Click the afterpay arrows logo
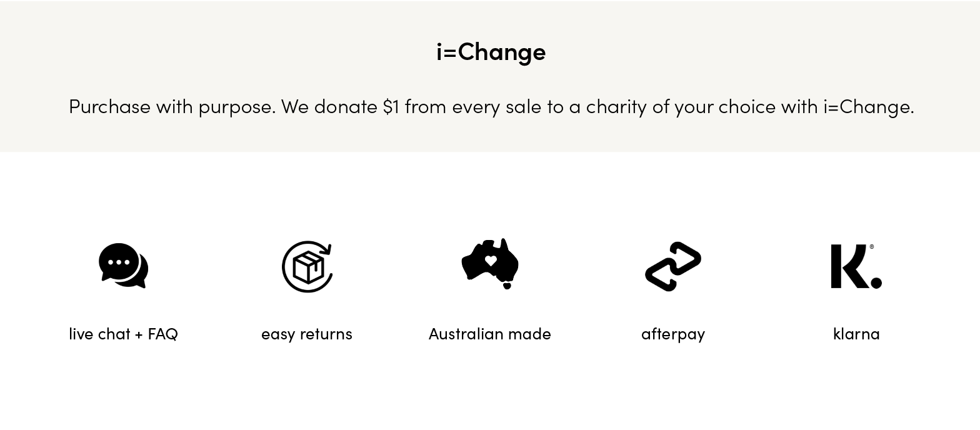This screenshot has width=980, height=430. [x=673, y=266]
